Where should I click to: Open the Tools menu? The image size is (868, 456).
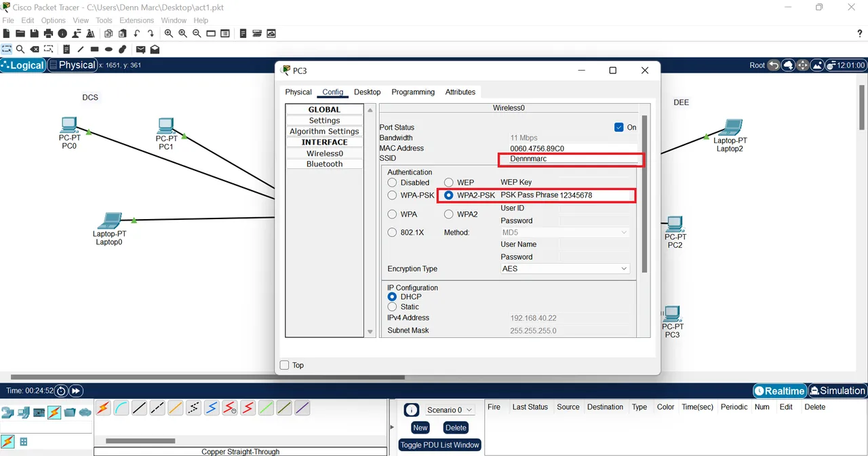coord(104,20)
